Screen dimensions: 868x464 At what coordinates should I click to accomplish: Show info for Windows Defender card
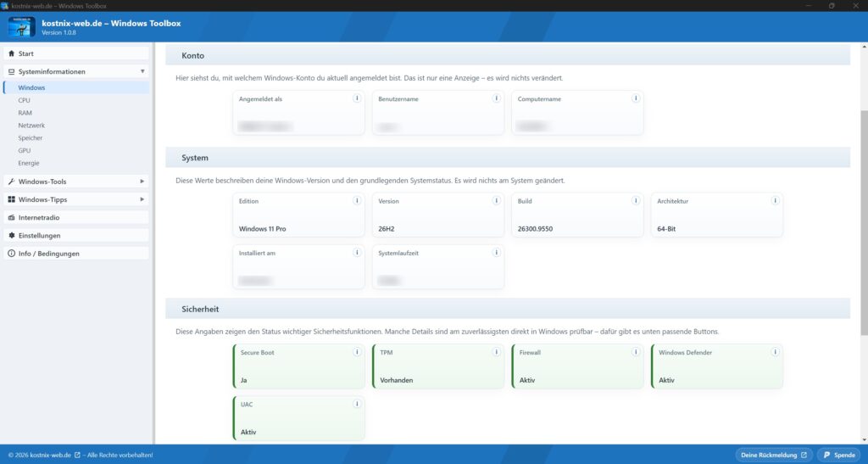776,351
